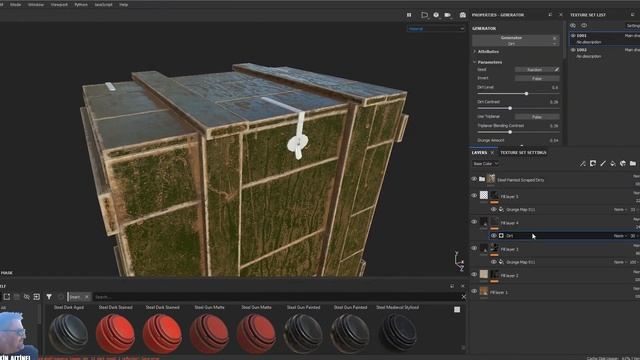640x360 pixels.
Task: Open the JavaScript menu
Action: (x=103, y=4)
